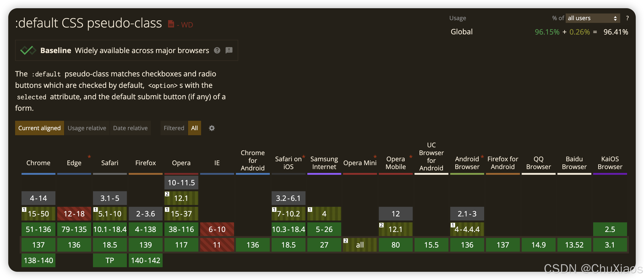Image resolution: width=644 pixels, height=280 pixels.
Task: Select the All browsers tab
Action: (x=194, y=128)
